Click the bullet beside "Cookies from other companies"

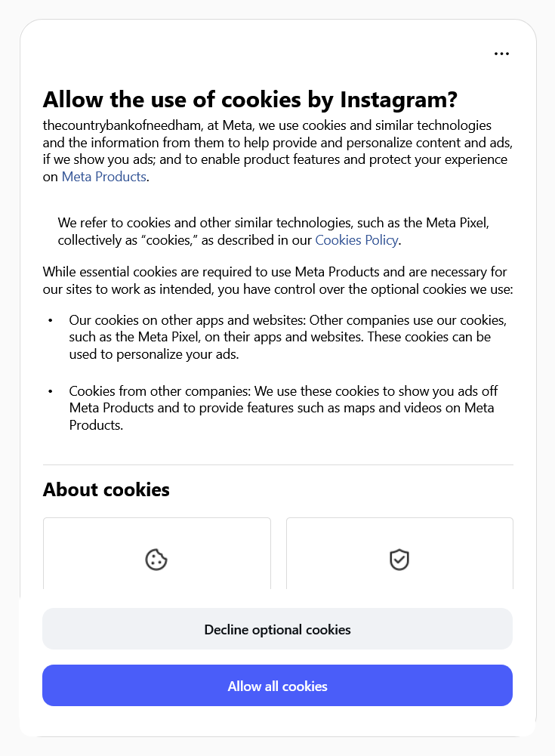[50, 391]
